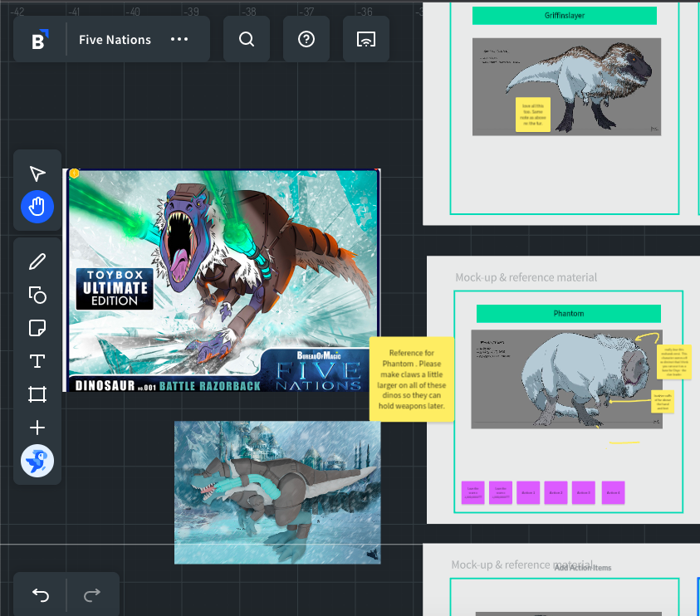Screen dimensions: 700x616
Task: Click the Action 2 magenta note
Action: [556, 493]
